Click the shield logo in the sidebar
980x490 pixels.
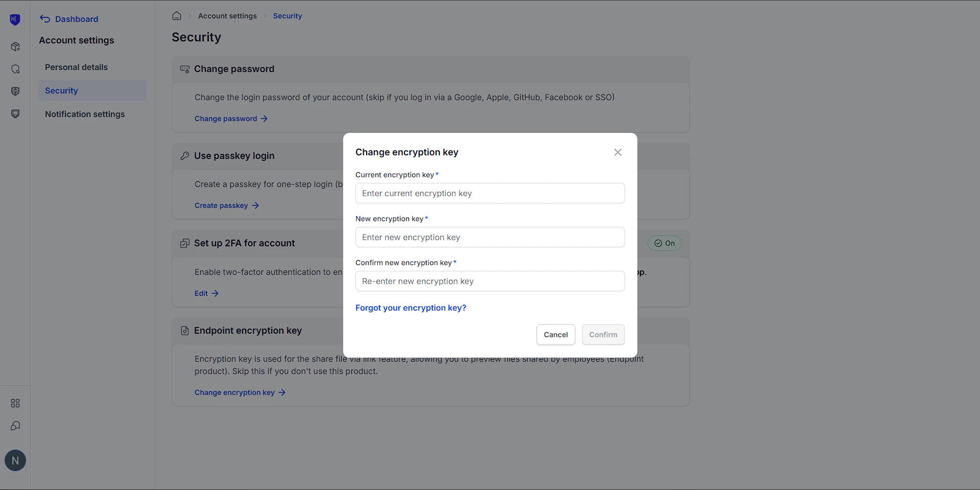15,20
